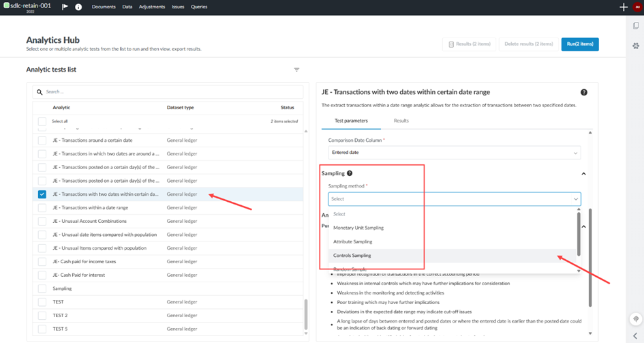
Task: Click help icon beside analytic title
Action: coord(583,92)
